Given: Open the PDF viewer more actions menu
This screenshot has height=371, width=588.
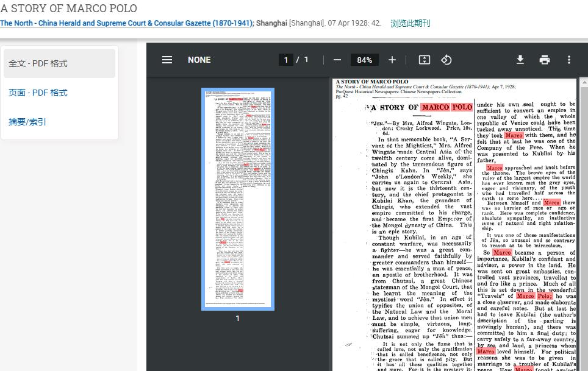Looking at the screenshot, I should point(569,60).
